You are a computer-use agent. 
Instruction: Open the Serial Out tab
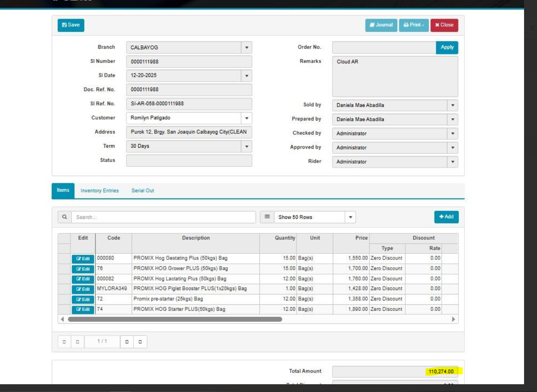[142, 191]
